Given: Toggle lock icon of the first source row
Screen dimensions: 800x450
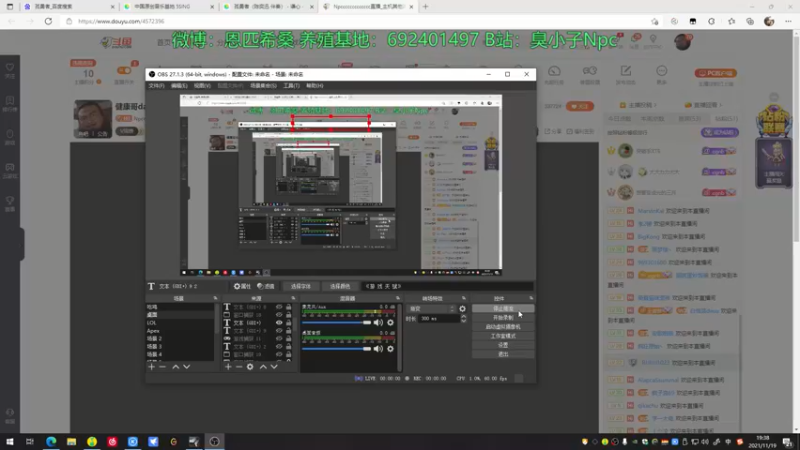Looking at the screenshot, I should pos(289,307).
